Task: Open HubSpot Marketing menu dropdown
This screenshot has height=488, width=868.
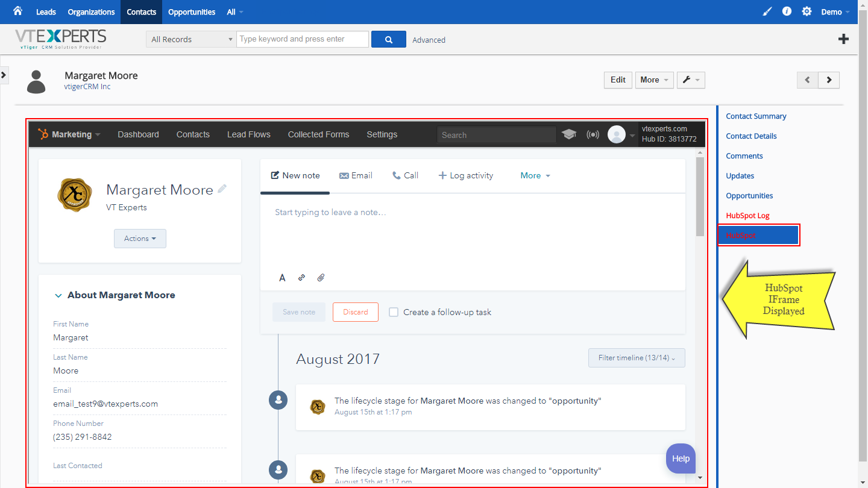Action: click(x=76, y=134)
